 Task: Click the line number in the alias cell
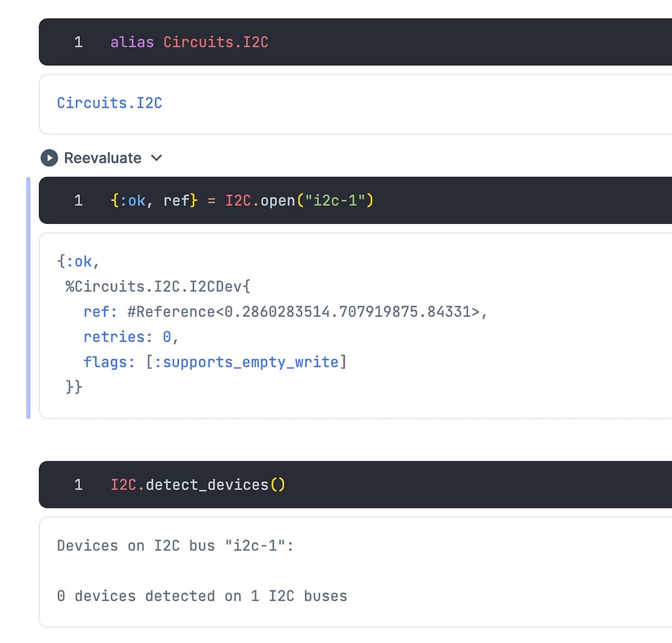tap(78, 43)
